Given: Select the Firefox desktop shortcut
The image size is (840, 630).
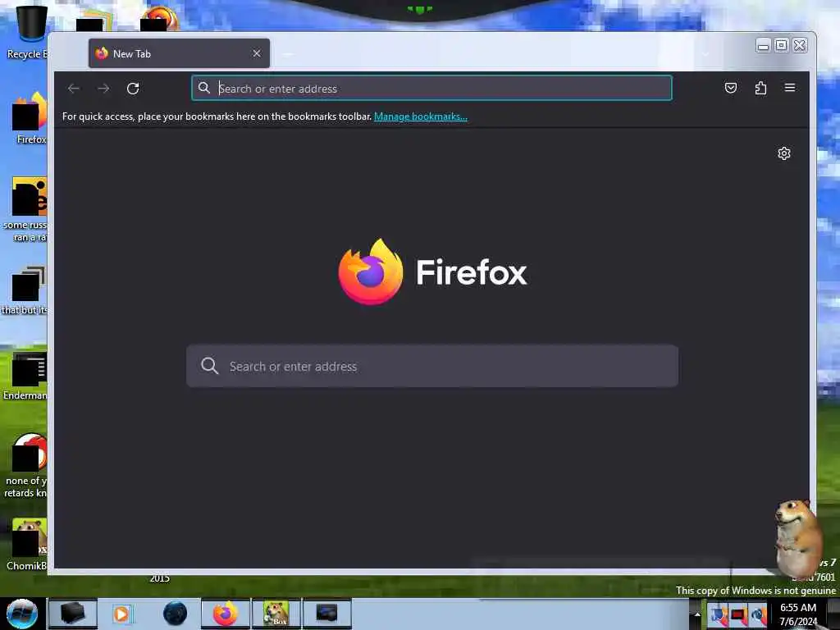Looking at the screenshot, I should tap(30, 118).
